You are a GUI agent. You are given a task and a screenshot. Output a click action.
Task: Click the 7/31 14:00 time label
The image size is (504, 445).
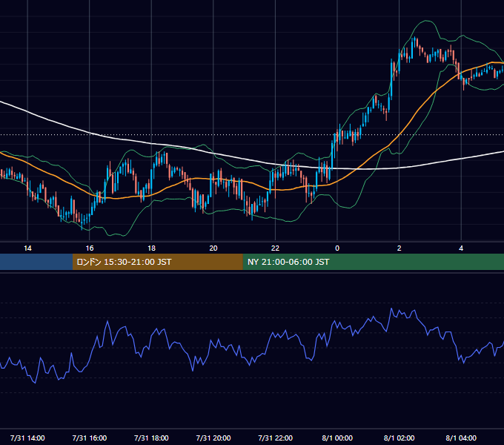coord(27,438)
